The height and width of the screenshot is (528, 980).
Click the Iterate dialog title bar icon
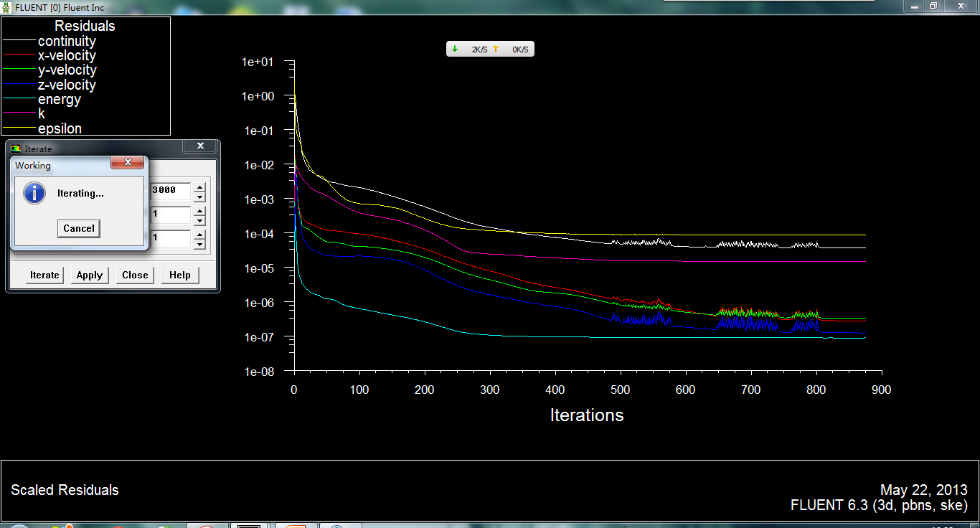coord(17,148)
